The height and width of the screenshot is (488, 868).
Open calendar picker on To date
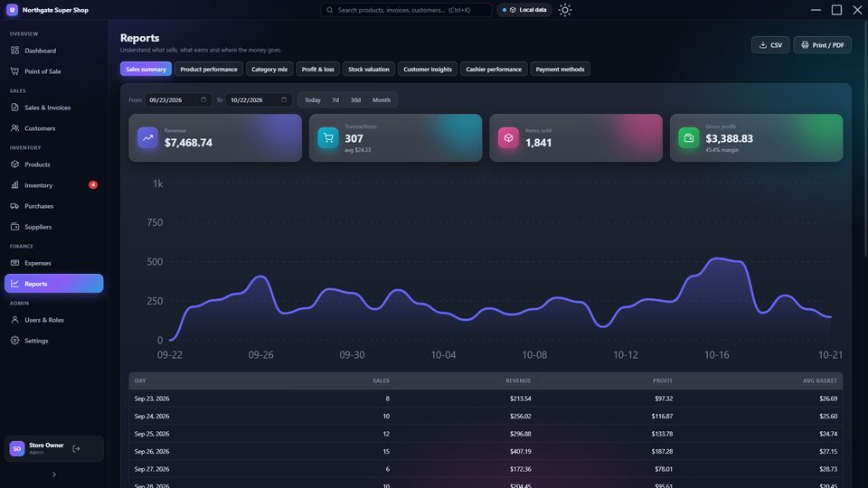[284, 99]
